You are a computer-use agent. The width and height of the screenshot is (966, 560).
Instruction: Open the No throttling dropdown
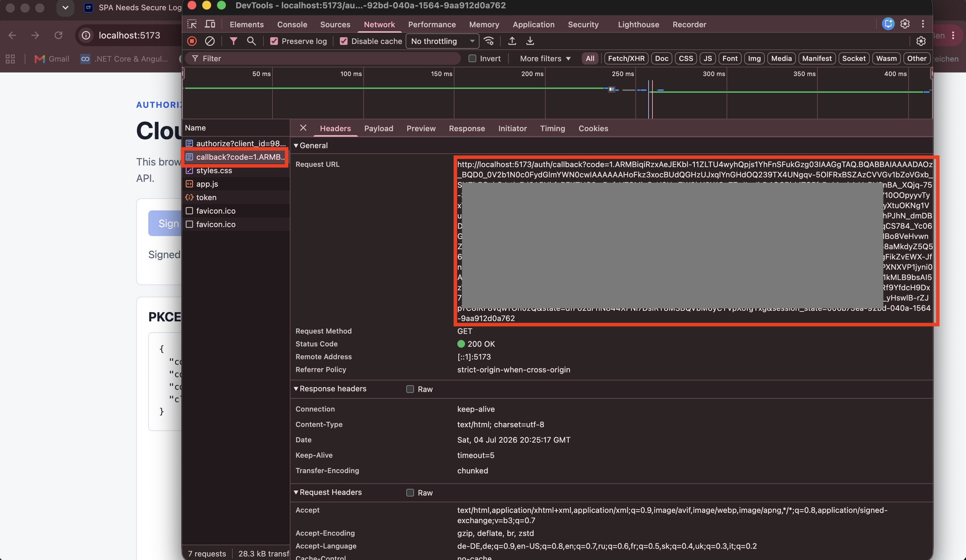(x=442, y=41)
